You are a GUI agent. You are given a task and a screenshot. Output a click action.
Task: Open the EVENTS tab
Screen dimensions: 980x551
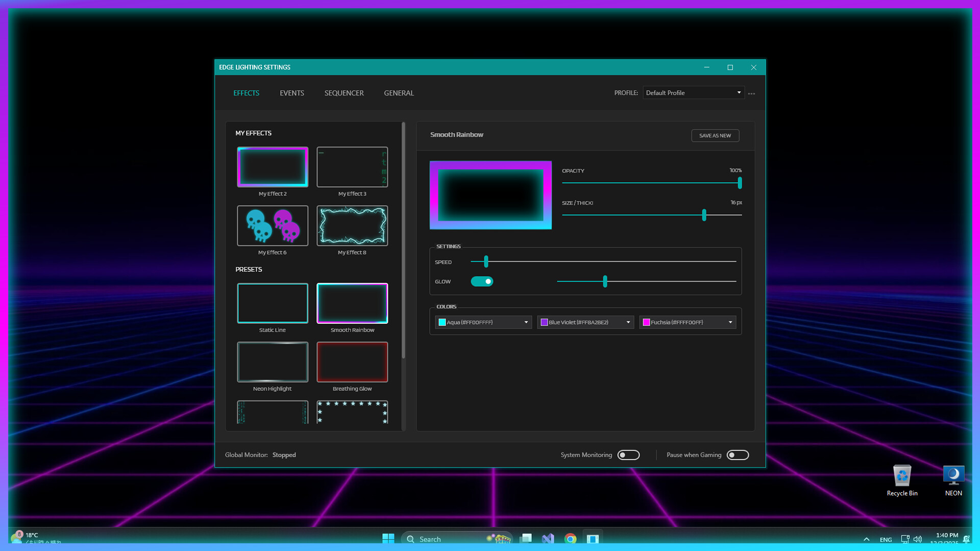[291, 93]
